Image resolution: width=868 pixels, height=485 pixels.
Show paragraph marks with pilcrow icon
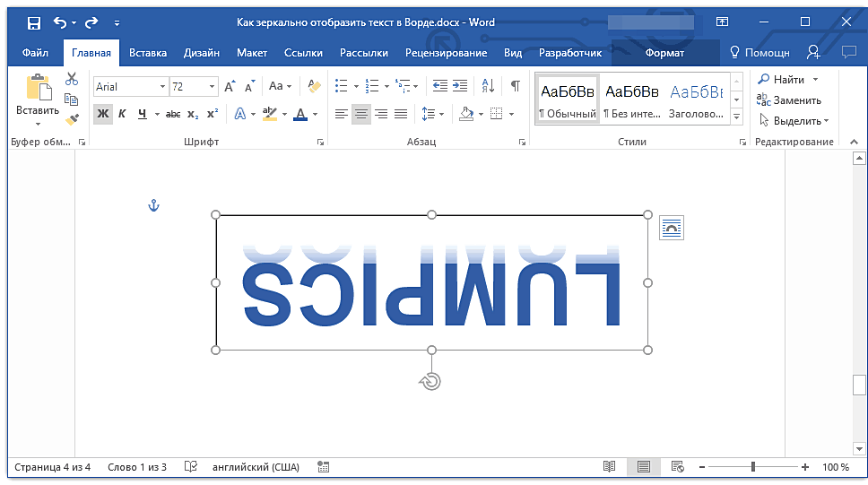point(515,86)
